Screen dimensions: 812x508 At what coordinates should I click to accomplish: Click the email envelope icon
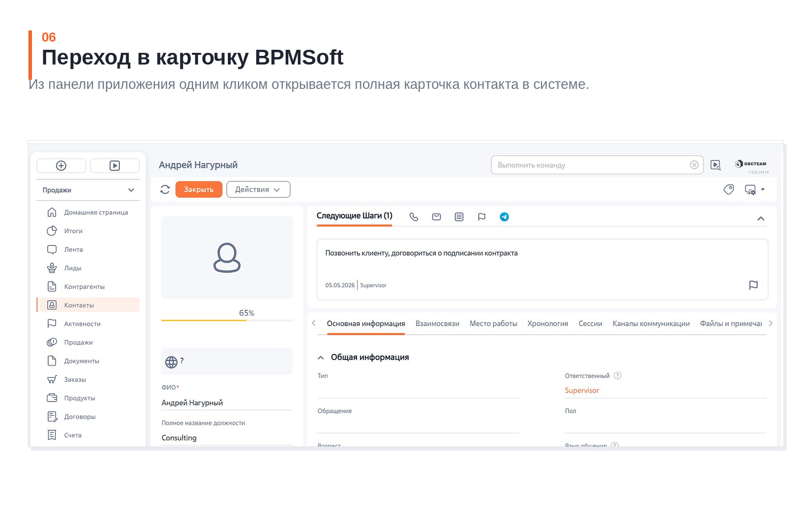436,217
